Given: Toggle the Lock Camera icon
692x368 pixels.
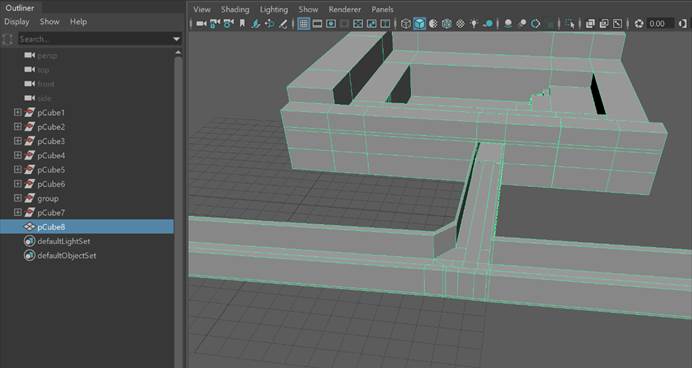Looking at the screenshot, I should pos(215,23).
